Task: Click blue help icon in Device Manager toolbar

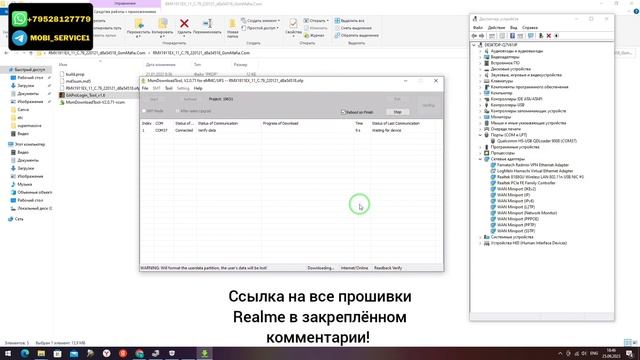Action: [512, 36]
